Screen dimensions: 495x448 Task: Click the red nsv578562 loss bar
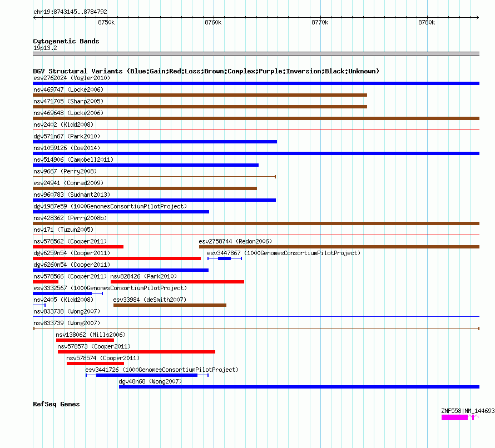tap(78, 247)
